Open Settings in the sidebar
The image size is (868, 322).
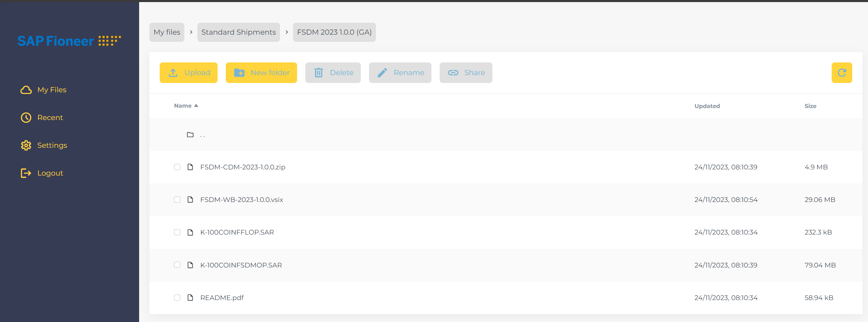pyautogui.click(x=52, y=145)
